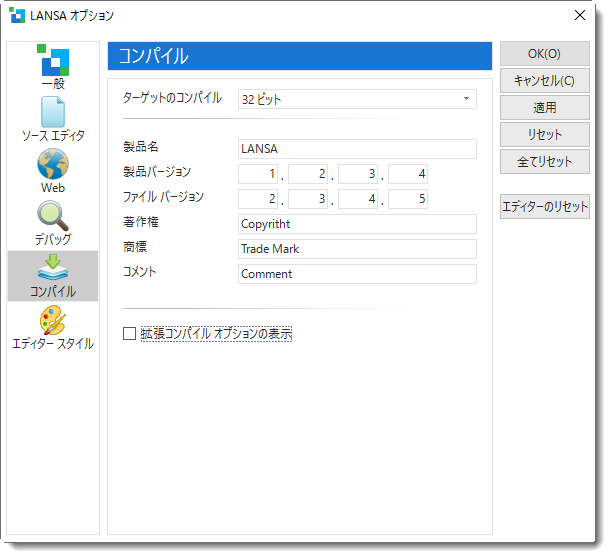Click the fourth 製品バージョン box with 4

pos(408,174)
